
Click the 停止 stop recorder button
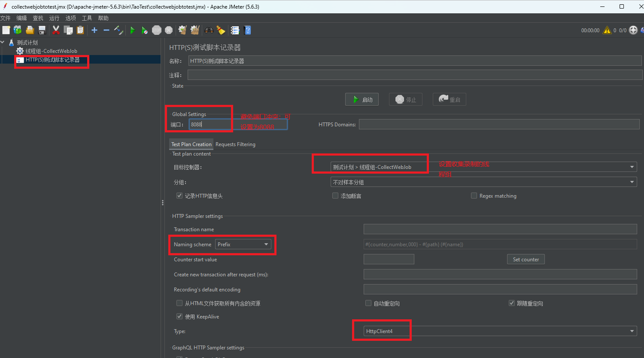click(406, 99)
